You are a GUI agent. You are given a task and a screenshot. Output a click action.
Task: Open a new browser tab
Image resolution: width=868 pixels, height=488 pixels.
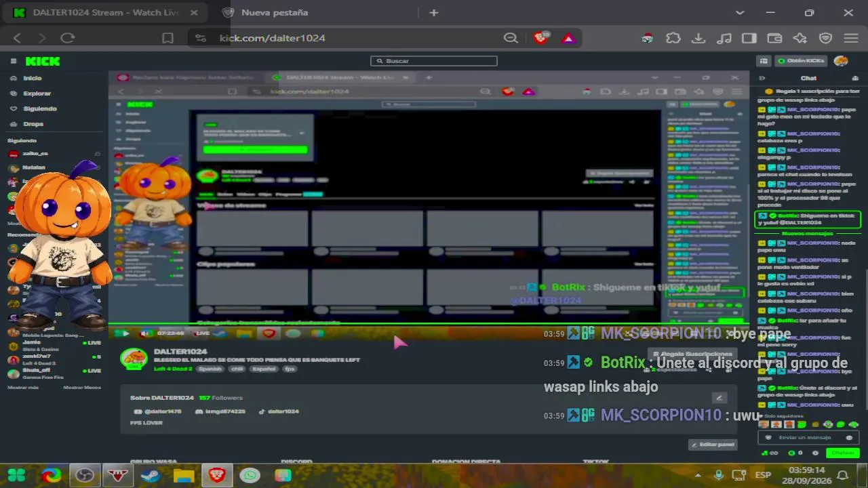(x=434, y=12)
